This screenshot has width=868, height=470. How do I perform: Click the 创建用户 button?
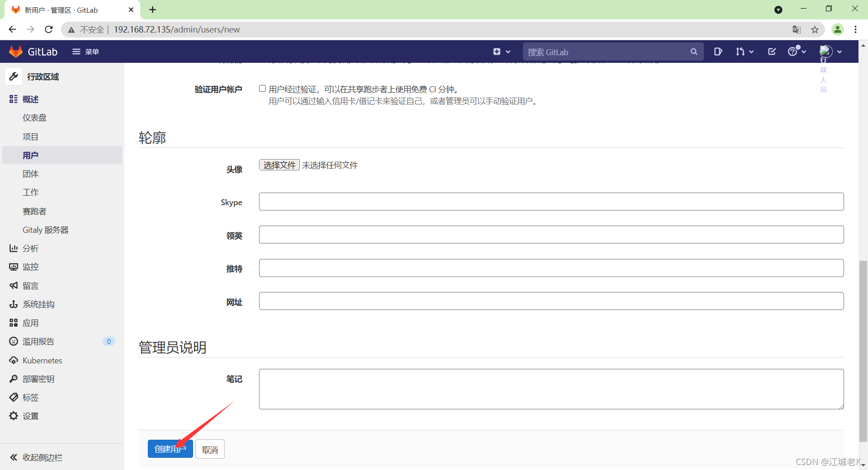[170, 449]
